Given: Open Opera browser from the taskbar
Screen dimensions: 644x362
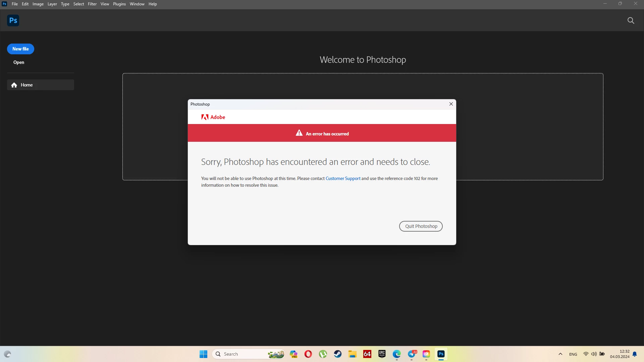Looking at the screenshot, I should [308, 354].
